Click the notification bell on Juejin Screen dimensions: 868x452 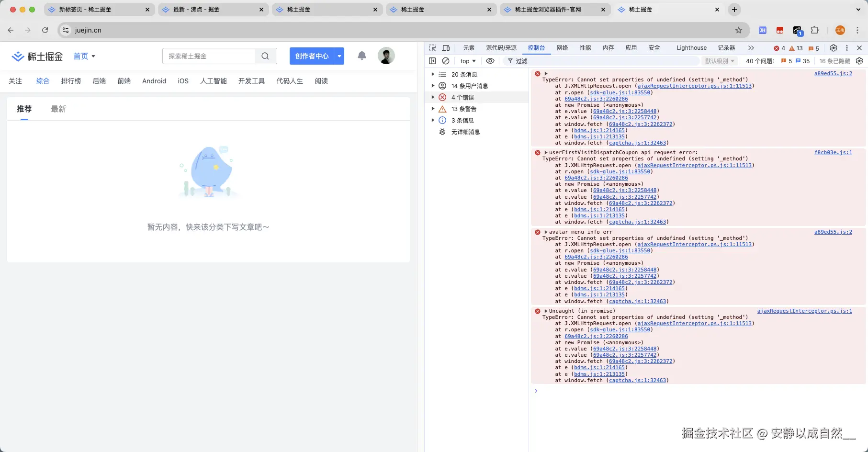(x=362, y=56)
